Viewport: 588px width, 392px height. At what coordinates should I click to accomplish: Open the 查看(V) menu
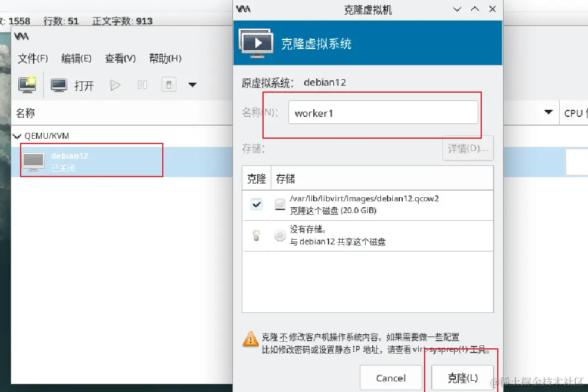(x=120, y=58)
